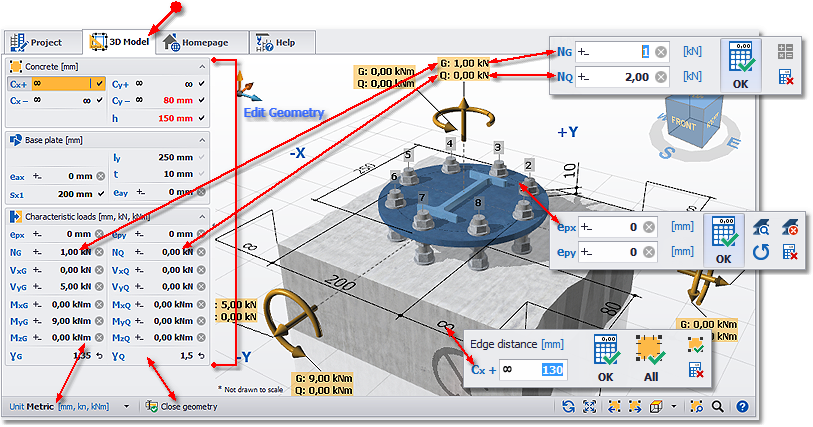Click OK in the epx/epy popup

point(724,241)
